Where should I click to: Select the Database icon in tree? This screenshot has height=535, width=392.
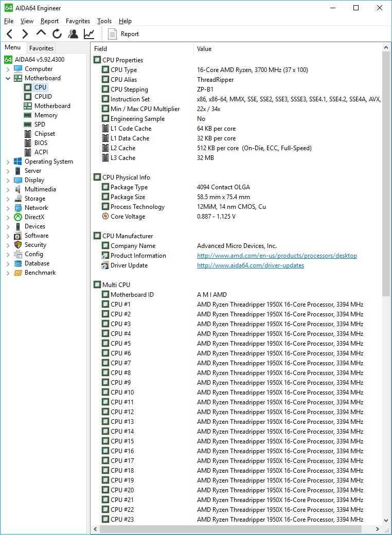[x=17, y=263]
